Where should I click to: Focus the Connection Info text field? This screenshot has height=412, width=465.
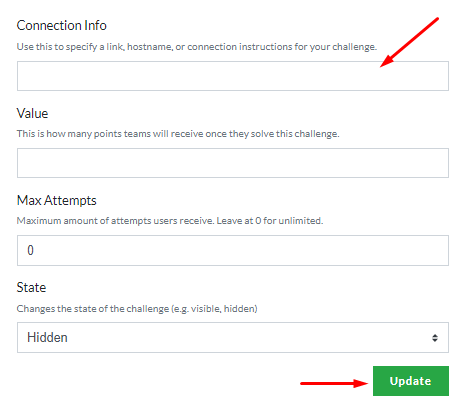[233, 76]
